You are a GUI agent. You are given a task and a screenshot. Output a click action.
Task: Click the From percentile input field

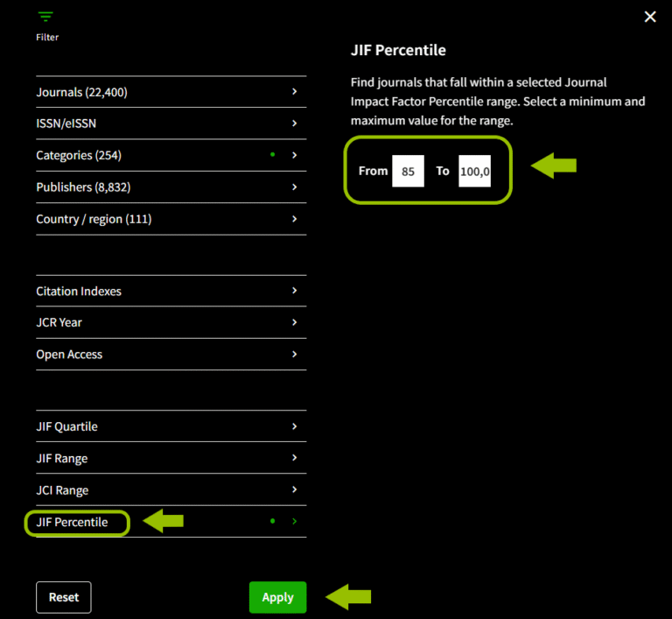pyautogui.click(x=408, y=172)
